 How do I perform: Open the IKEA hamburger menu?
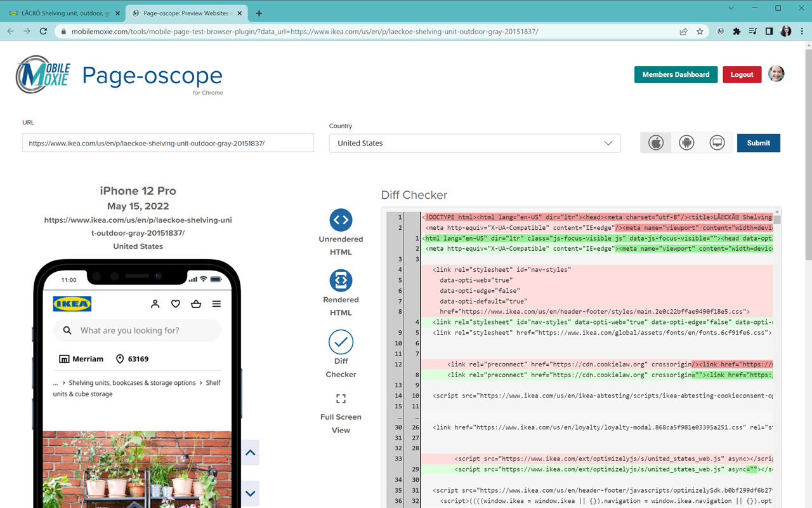coord(217,304)
